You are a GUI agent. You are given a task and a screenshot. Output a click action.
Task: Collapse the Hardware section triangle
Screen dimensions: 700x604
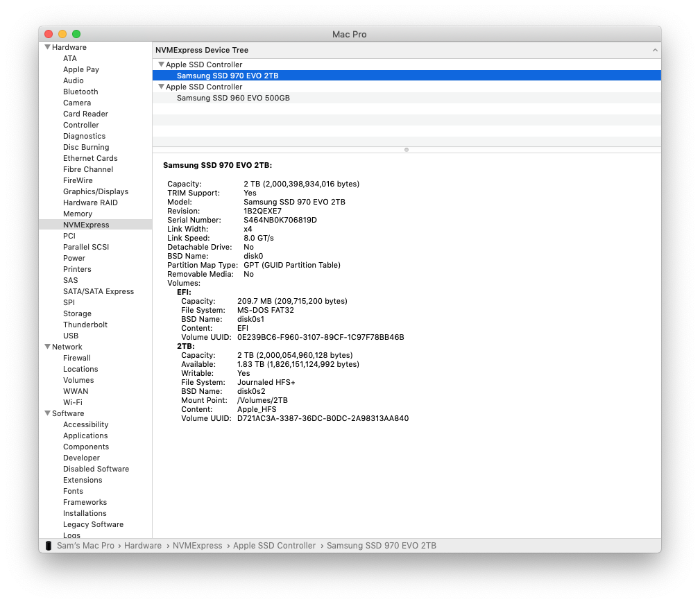[47, 47]
